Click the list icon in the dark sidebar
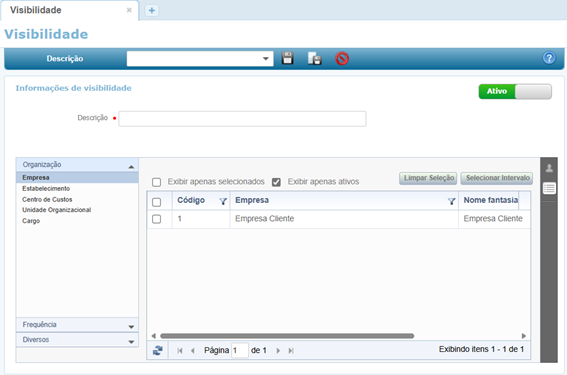Image resolution: width=567 pixels, height=375 pixels. click(549, 188)
